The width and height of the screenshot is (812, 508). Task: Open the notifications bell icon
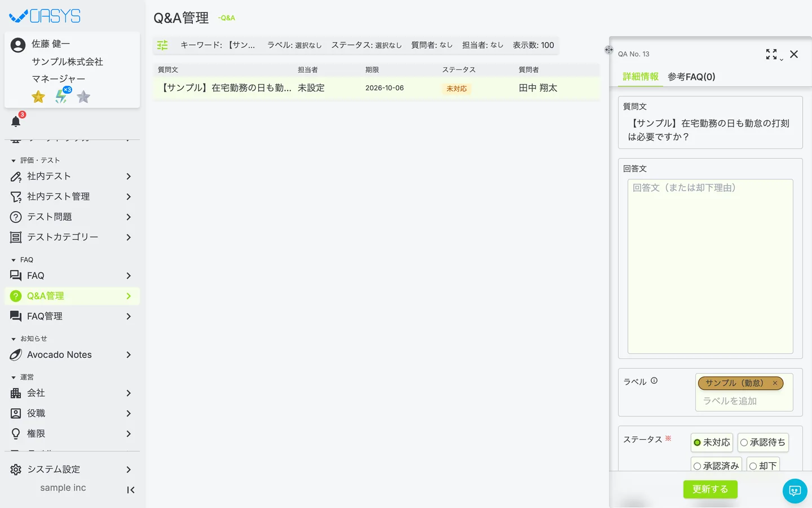tap(16, 121)
